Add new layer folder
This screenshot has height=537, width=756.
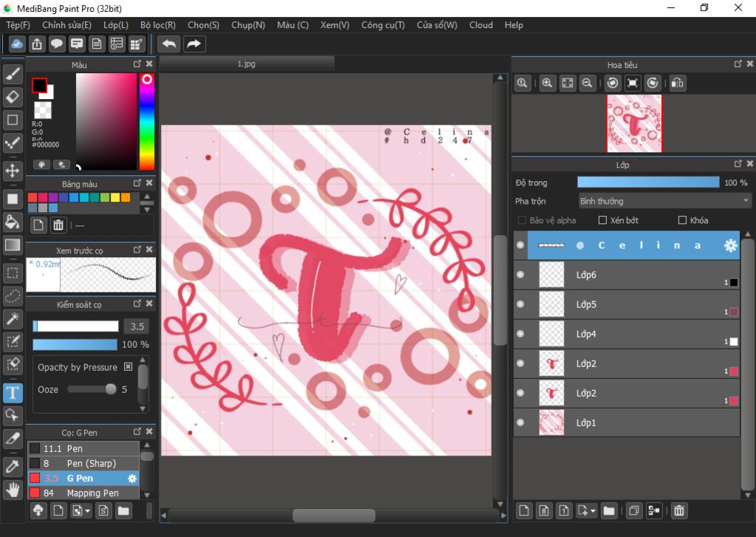coord(609,510)
